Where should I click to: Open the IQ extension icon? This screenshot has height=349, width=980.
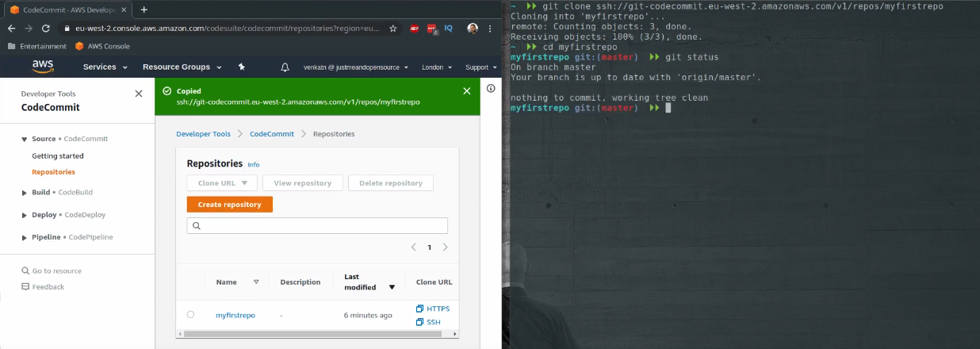[449, 28]
